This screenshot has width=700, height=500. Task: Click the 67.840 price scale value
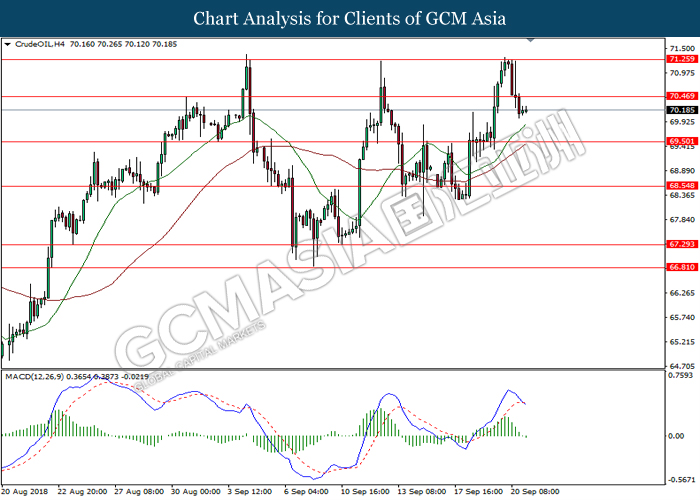682,220
